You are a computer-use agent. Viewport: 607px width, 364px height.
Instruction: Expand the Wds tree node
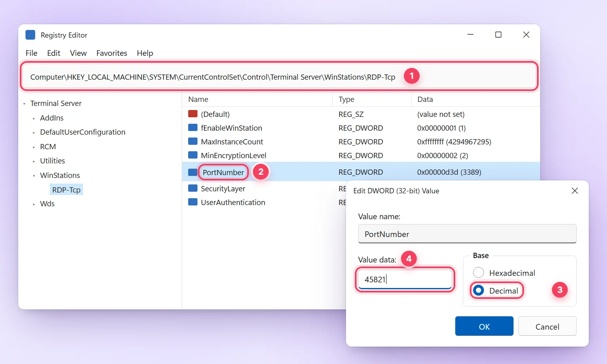pyautogui.click(x=34, y=204)
